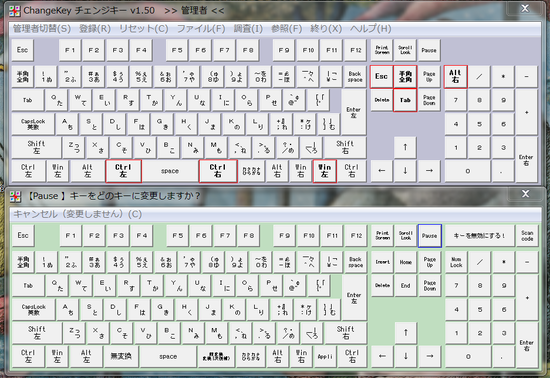
Task: Click the Back space key in main window
Action: click(355, 76)
